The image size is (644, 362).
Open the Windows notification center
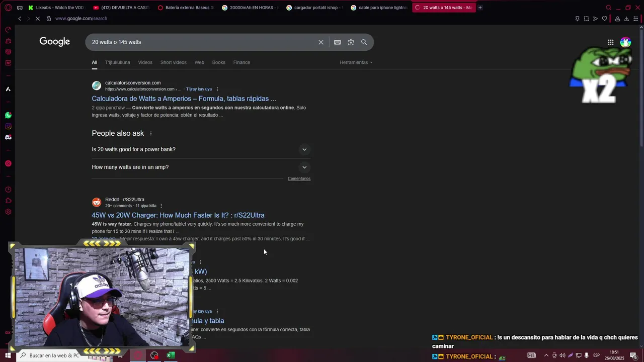[633, 355]
